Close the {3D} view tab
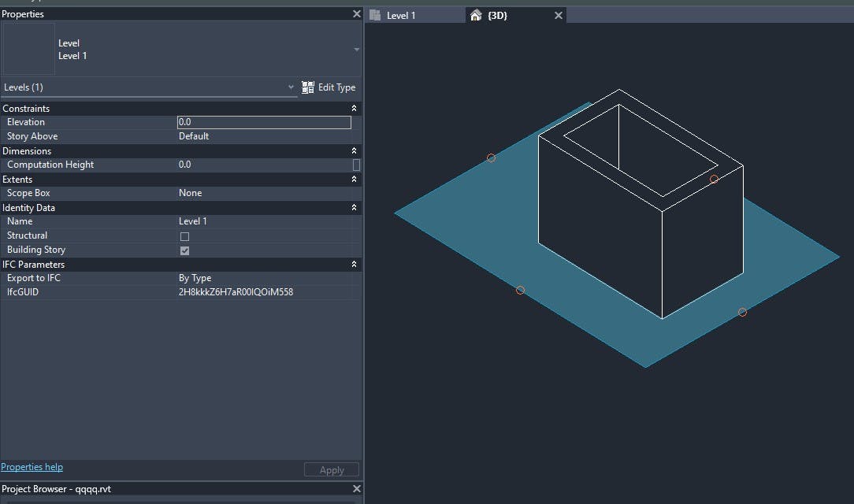The image size is (854, 504). point(559,16)
